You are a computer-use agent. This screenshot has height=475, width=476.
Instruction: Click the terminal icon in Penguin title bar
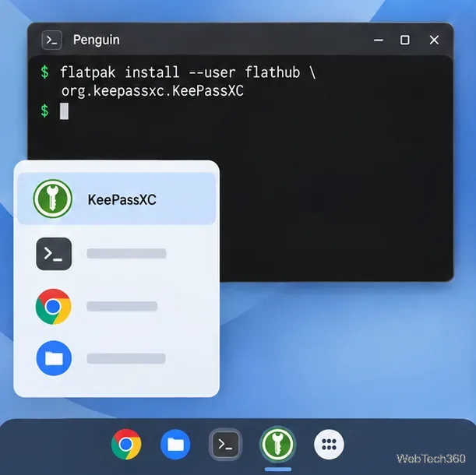52,40
